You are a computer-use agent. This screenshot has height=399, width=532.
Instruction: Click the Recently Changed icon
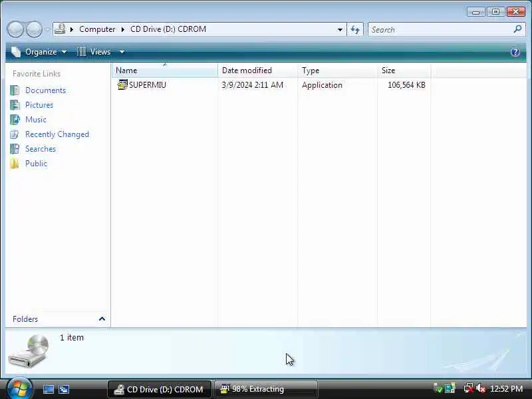pos(15,134)
